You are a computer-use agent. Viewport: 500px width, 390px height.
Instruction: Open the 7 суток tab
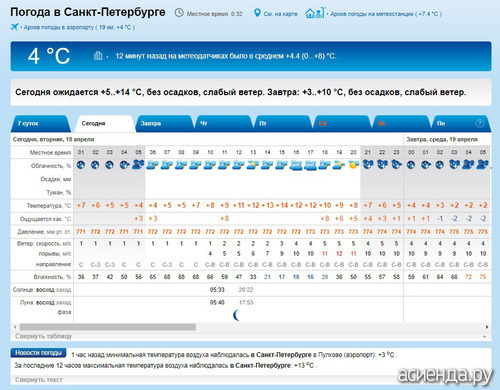(x=41, y=123)
